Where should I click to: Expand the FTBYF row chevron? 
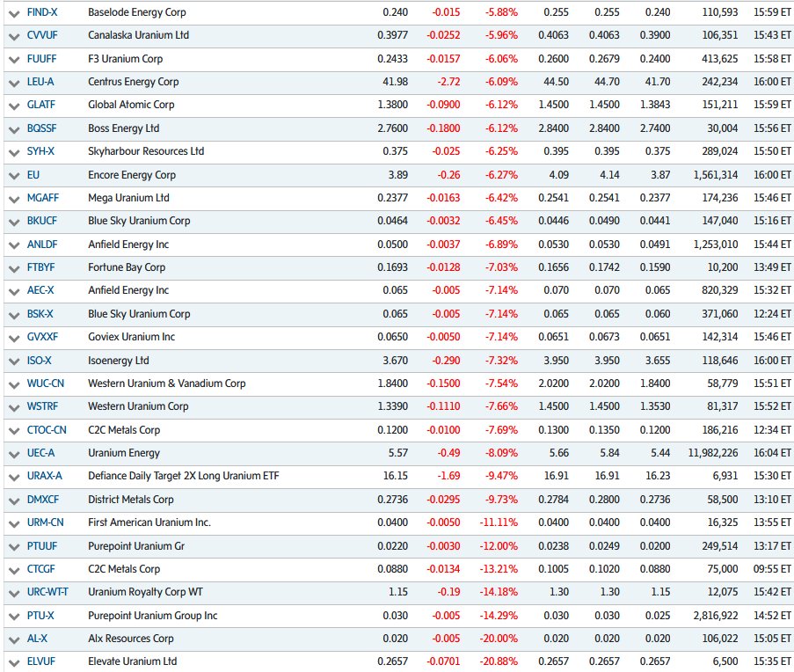click(14, 268)
